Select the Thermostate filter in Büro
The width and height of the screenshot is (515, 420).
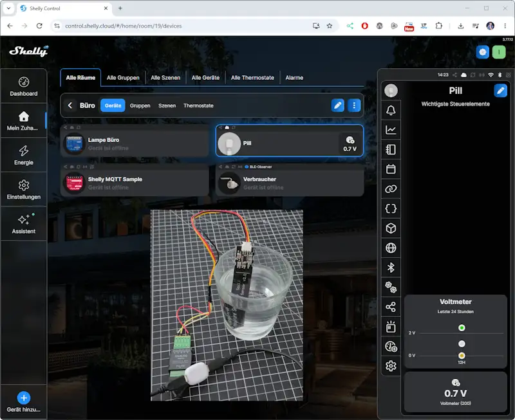coord(198,105)
